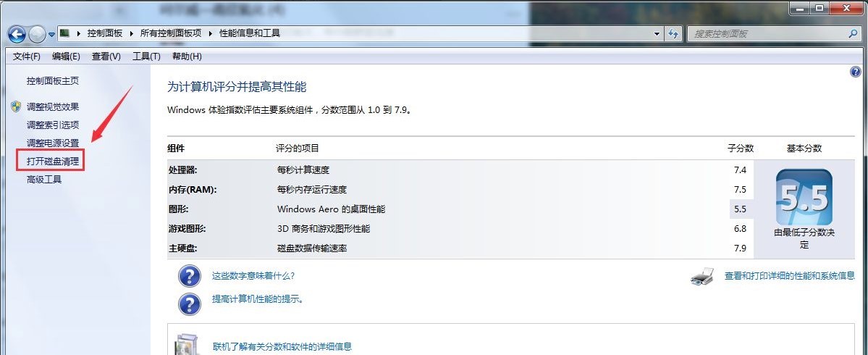Image resolution: width=868 pixels, height=355 pixels.
Task: Focus the 搜索控制面板 search field
Action: (767, 34)
